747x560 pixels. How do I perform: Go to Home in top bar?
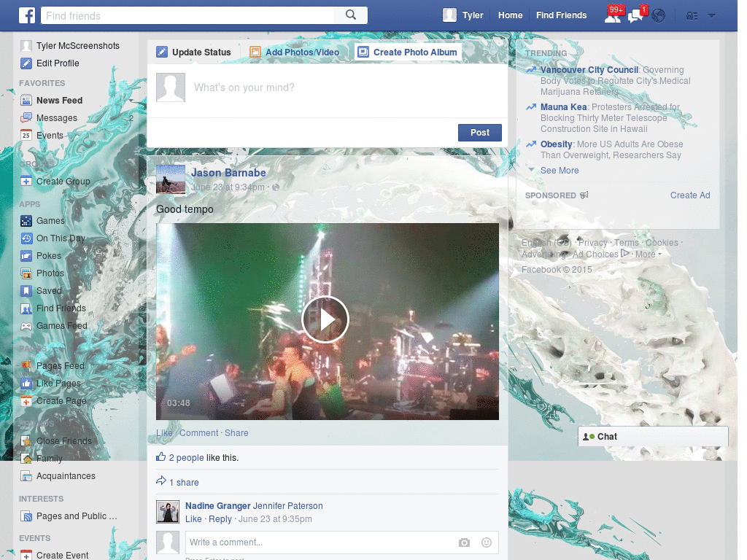tap(510, 15)
